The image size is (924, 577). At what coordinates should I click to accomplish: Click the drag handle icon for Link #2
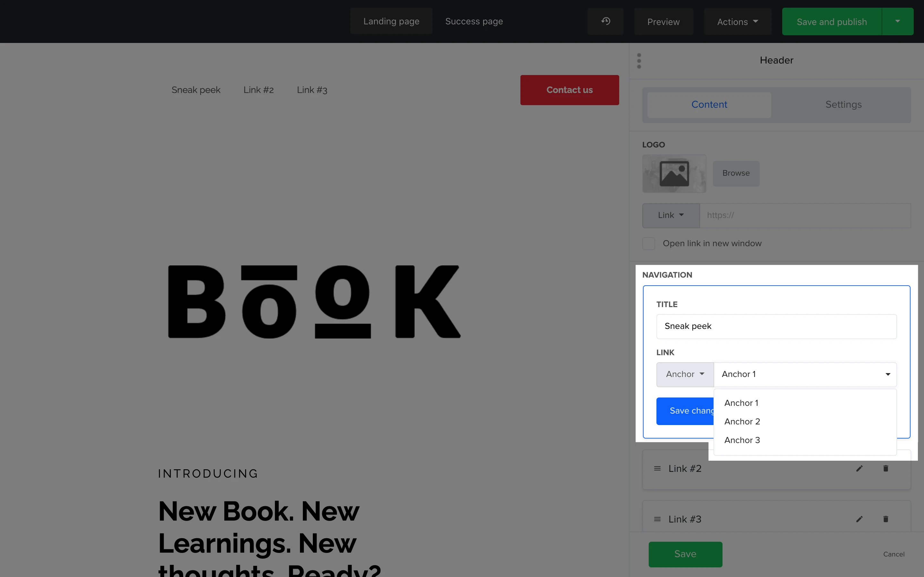(657, 468)
